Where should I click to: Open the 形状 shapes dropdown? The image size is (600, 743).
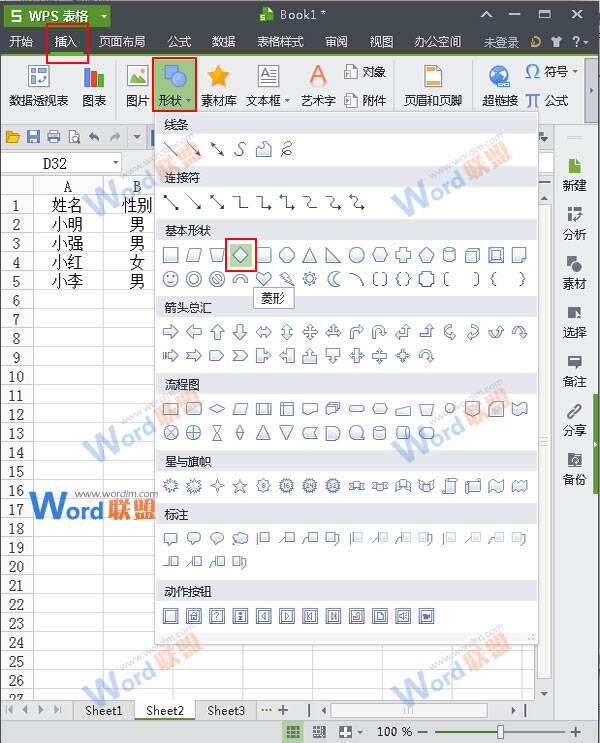coord(174,85)
